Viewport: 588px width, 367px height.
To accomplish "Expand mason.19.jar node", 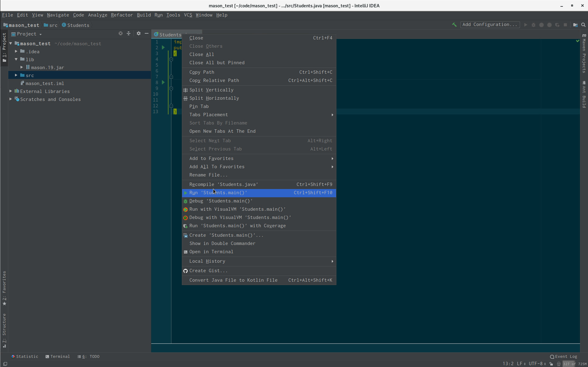I will [x=22, y=67].
